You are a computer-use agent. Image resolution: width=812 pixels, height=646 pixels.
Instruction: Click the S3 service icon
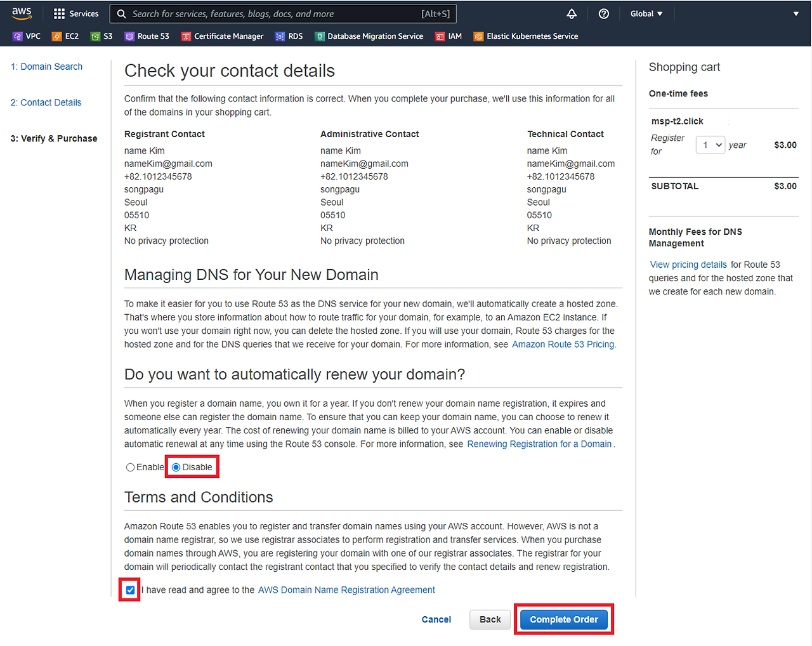tap(95, 36)
